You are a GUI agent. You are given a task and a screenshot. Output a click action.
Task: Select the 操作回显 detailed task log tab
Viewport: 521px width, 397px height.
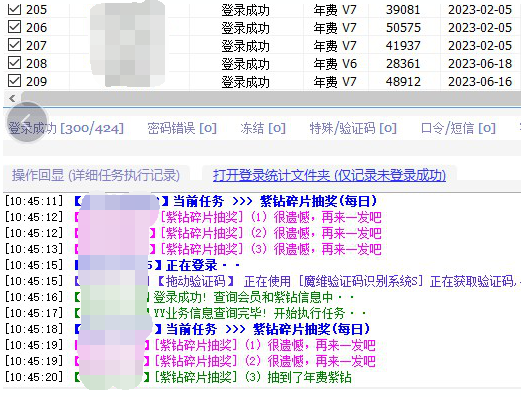[96, 175]
